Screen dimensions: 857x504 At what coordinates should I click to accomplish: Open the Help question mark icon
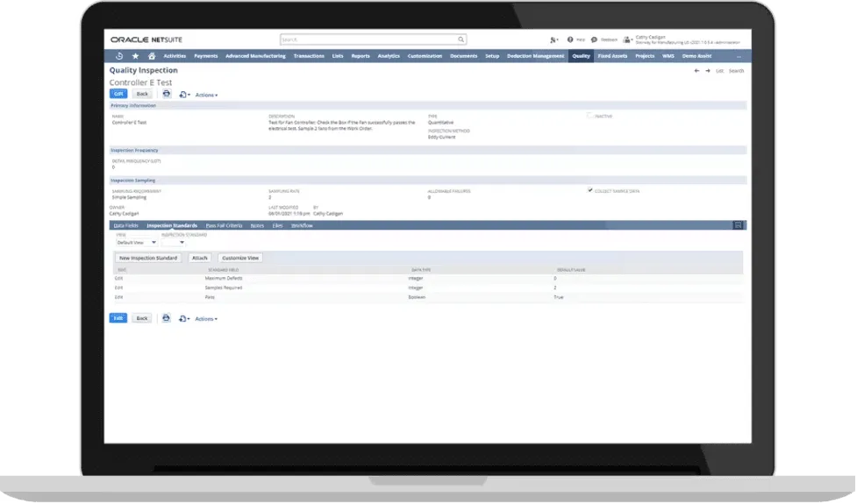tap(570, 39)
